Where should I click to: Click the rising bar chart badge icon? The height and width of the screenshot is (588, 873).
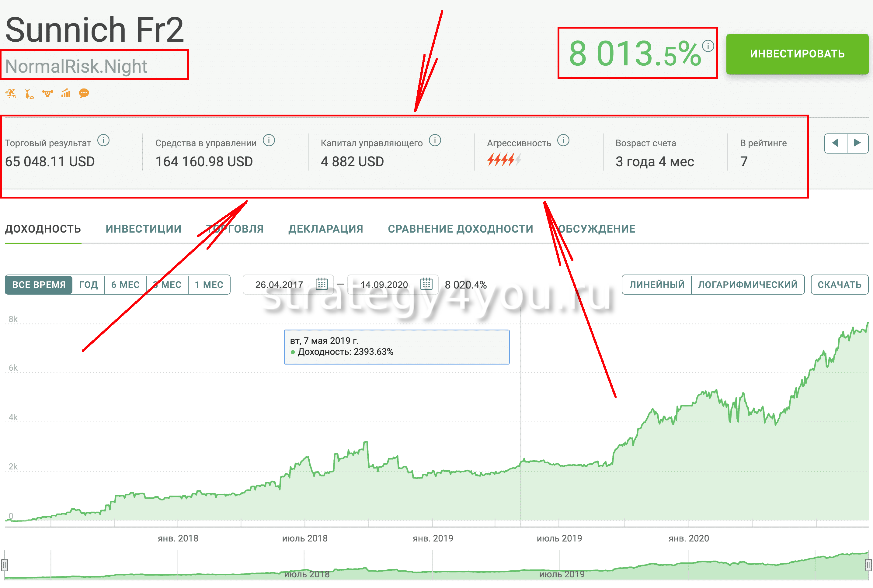click(x=66, y=93)
